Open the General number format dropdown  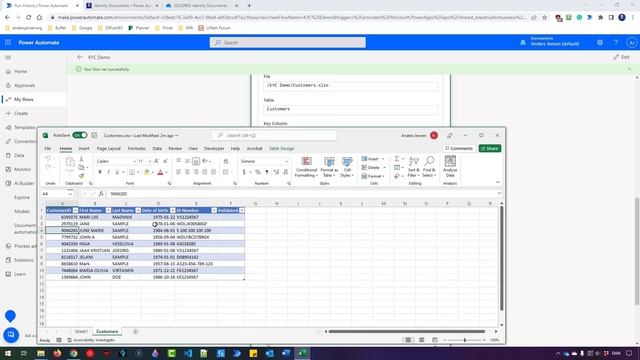point(286,162)
